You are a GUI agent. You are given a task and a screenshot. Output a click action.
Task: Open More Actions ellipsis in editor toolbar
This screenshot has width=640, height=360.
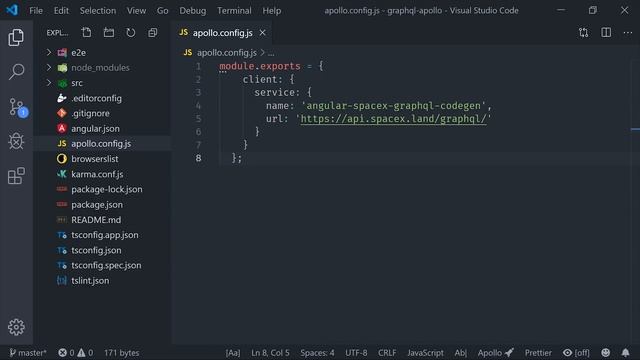[628, 33]
